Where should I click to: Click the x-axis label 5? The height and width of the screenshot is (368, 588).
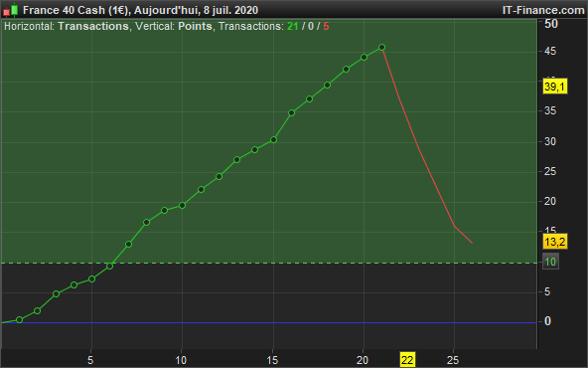(x=90, y=360)
